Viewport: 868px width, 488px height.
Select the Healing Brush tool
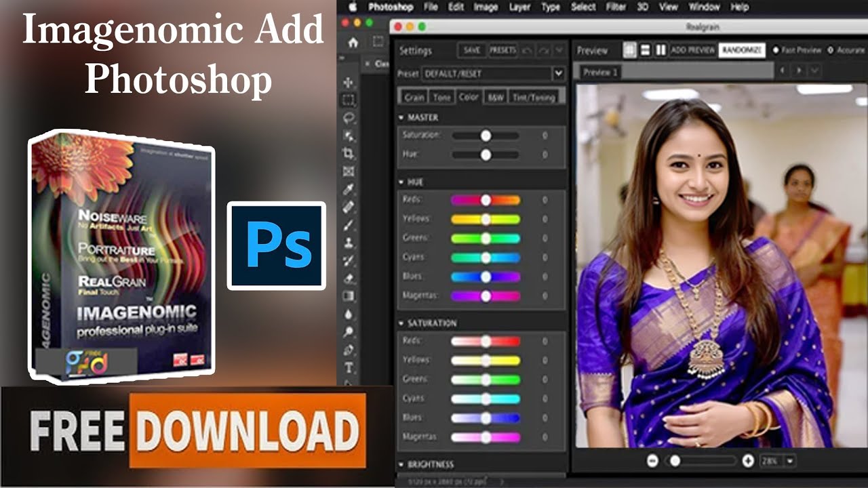click(x=349, y=207)
